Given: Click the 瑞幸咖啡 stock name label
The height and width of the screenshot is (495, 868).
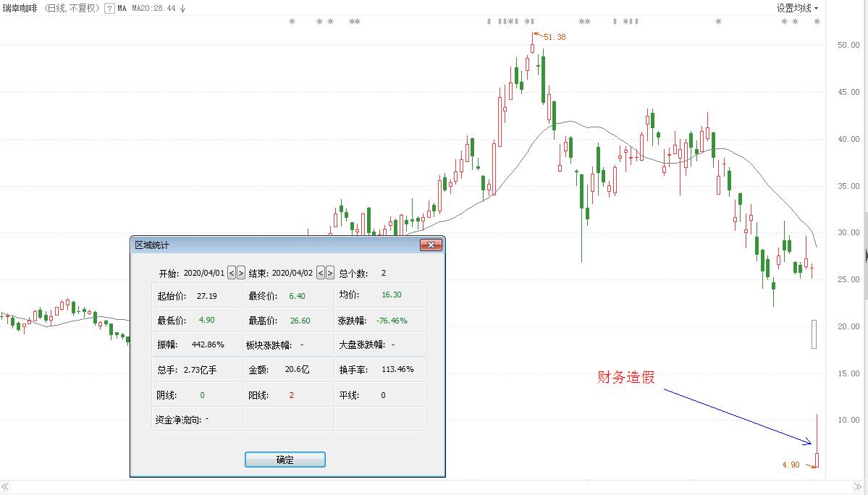Looking at the screenshot, I should coord(20,9).
